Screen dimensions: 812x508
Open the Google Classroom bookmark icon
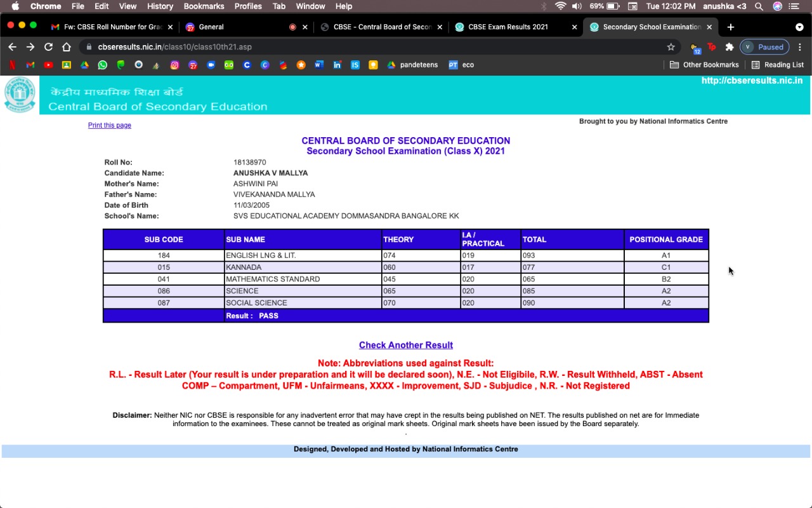(66, 65)
